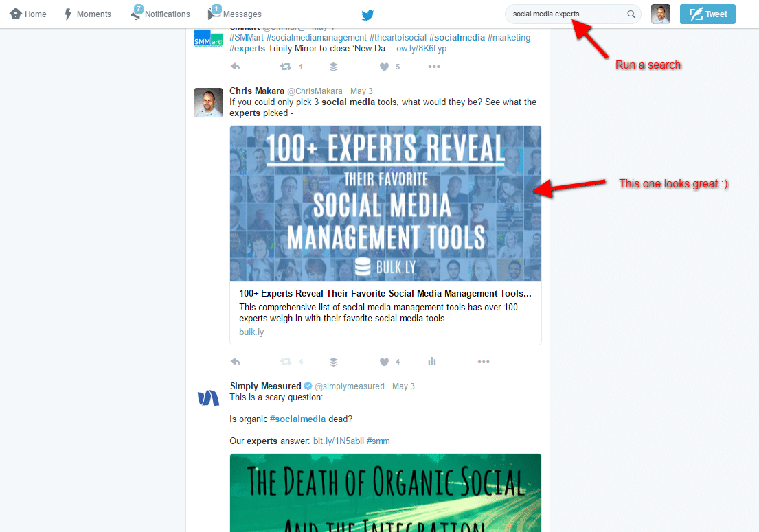The image size is (759, 532).
Task: Click the bulk.ly domain link
Action: pos(251,332)
